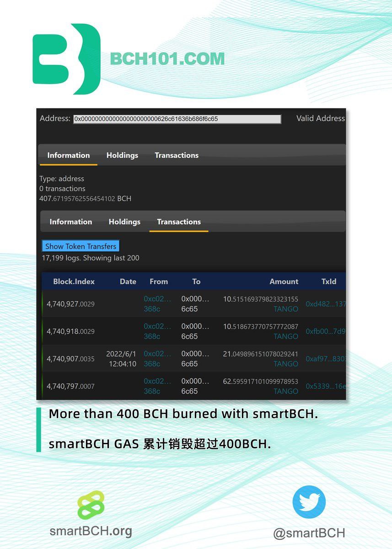392x549 pixels.
Task: Open the smartBCH.org link
Action: [91, 531]
